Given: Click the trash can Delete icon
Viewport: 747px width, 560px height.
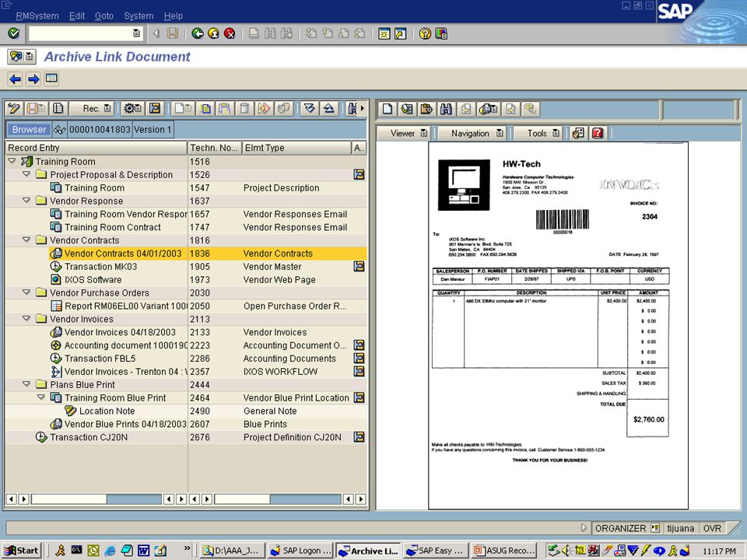Looking at the screenshot, I should click(x=244, y=109).
